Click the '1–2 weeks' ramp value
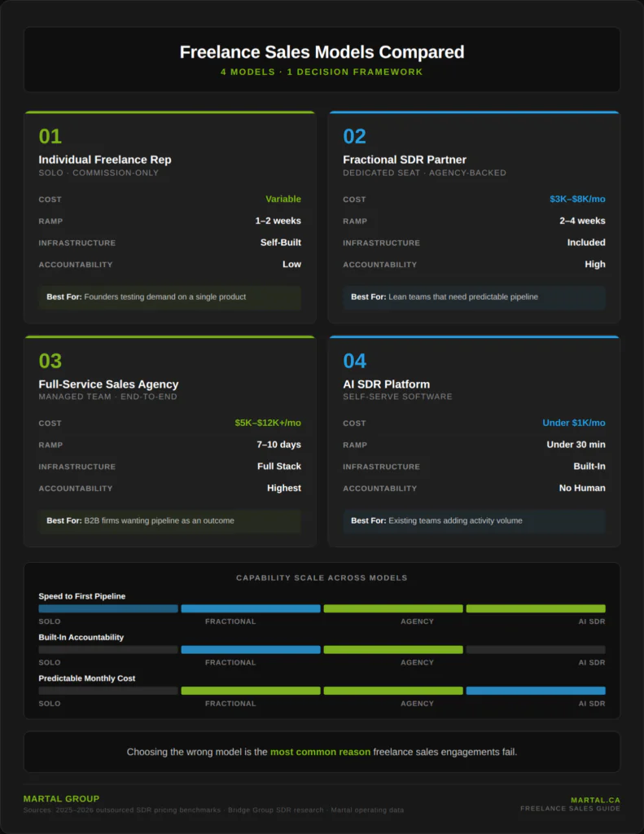The width and height of the screenshot is (644, 834). point(278,221)
